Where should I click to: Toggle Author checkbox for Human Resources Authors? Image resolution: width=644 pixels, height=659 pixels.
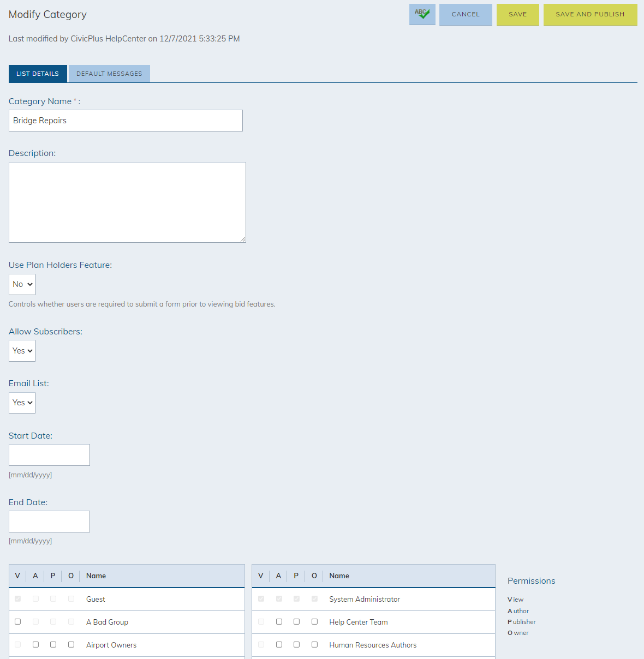[279, 645]
